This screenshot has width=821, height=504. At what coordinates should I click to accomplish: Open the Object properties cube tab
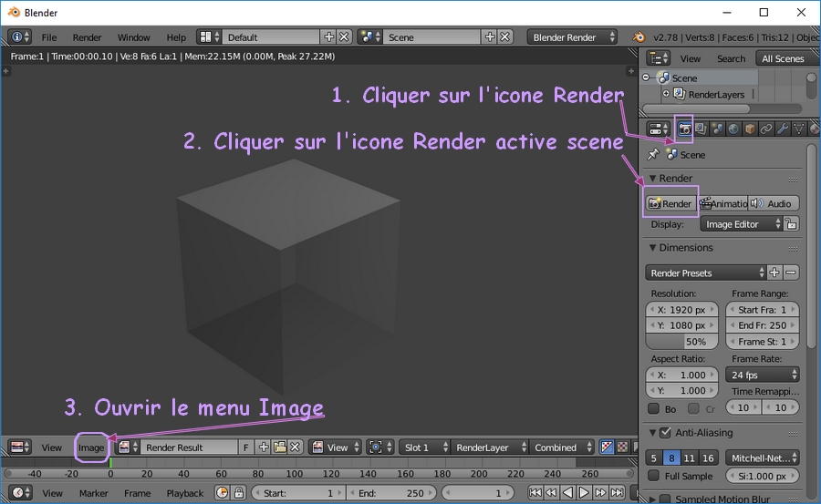pyautogui.click(x=750, y=129)
